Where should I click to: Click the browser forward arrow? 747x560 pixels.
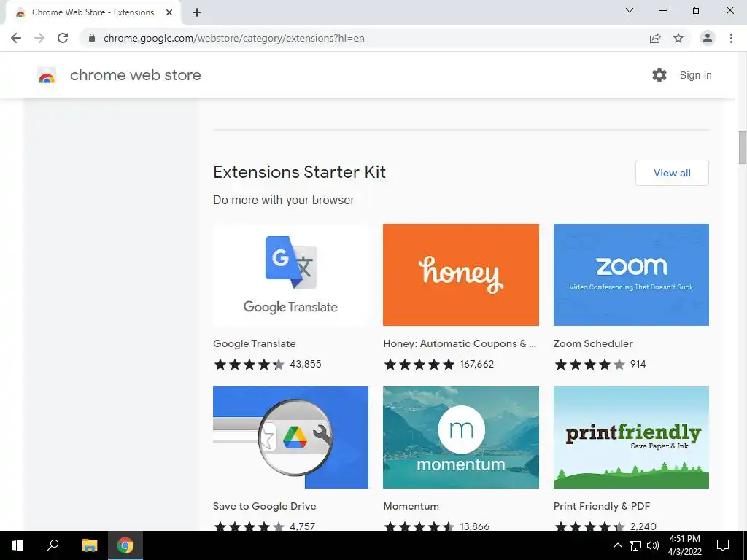[x=39, y=38]
